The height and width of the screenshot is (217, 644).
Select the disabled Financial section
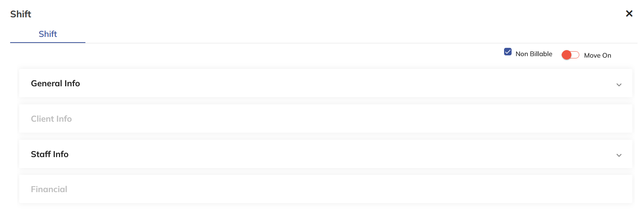click(325, 189)
